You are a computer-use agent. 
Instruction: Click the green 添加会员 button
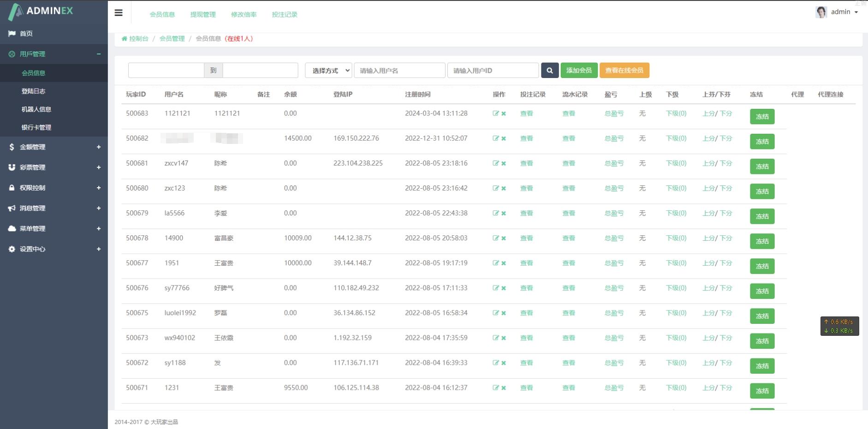pos(579,71)
